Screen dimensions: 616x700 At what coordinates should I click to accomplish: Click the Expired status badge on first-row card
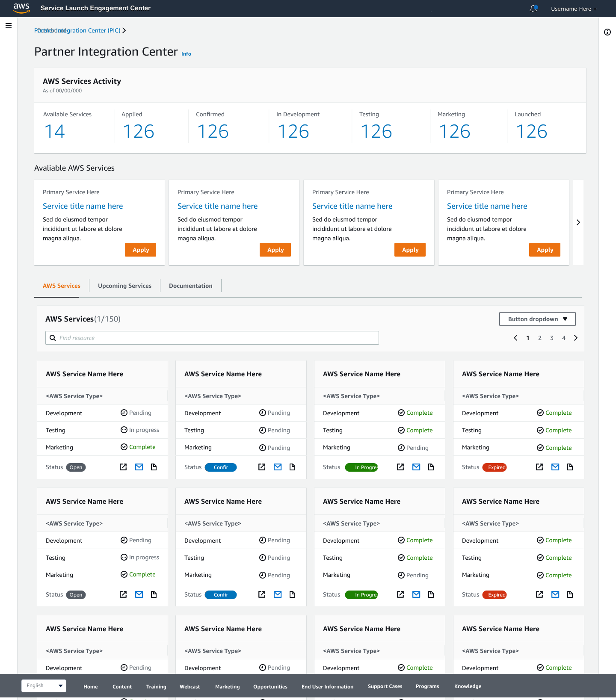495,467
